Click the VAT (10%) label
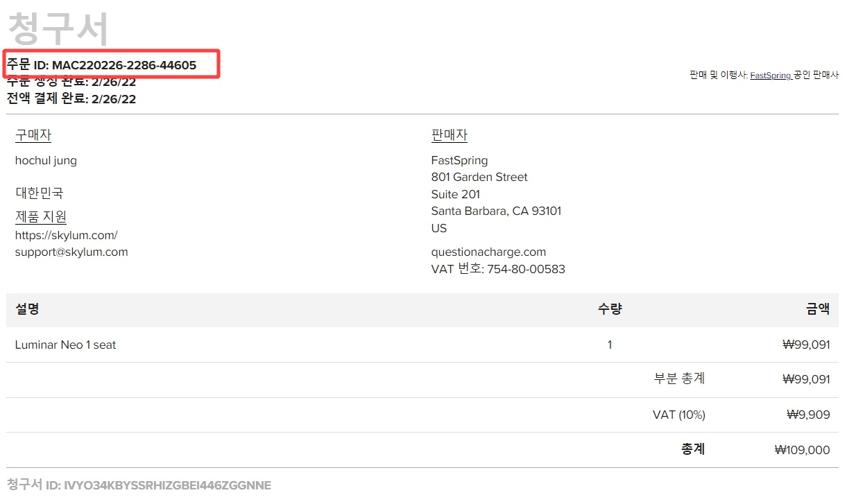856x504 pixels. point(679,415)
